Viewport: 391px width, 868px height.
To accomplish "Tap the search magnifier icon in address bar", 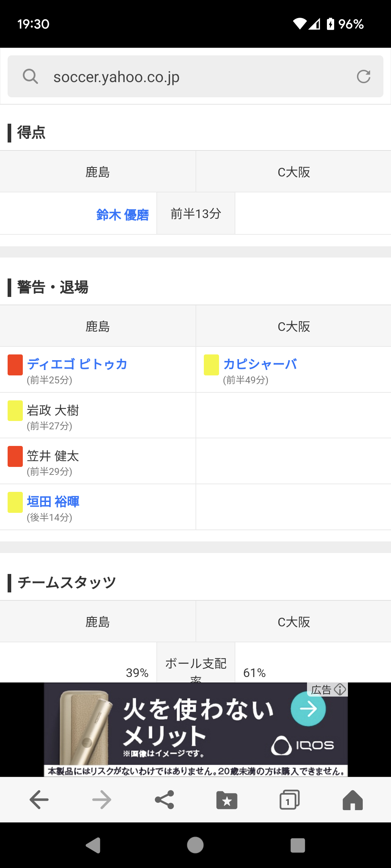I will 30,77.
